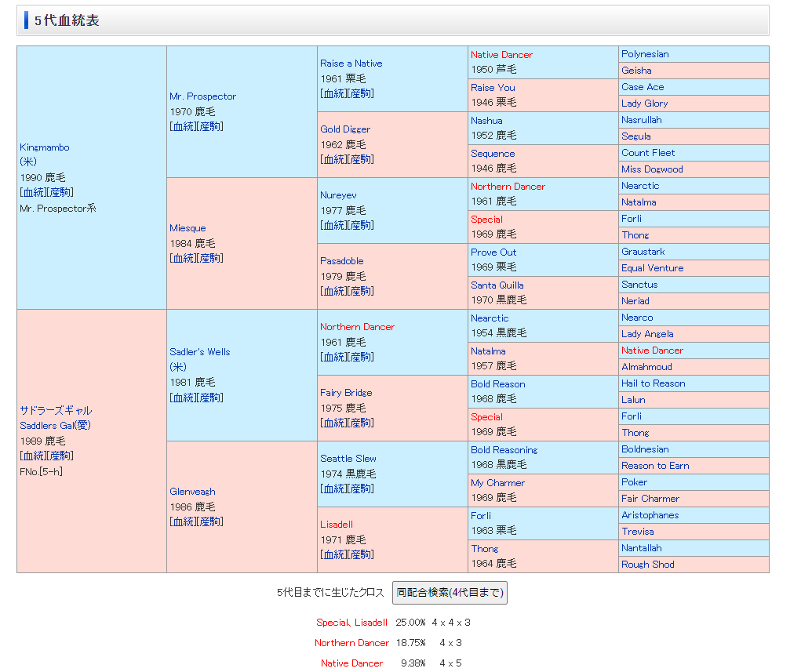Open the Raise a Native link
The width and height of the screenshot is (812, 672).
351,64
